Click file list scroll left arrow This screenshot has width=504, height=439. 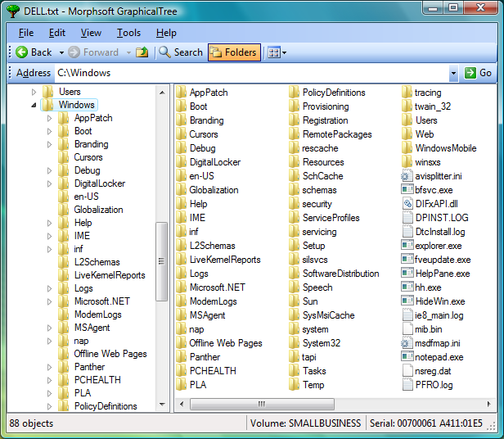coord(182,404)
